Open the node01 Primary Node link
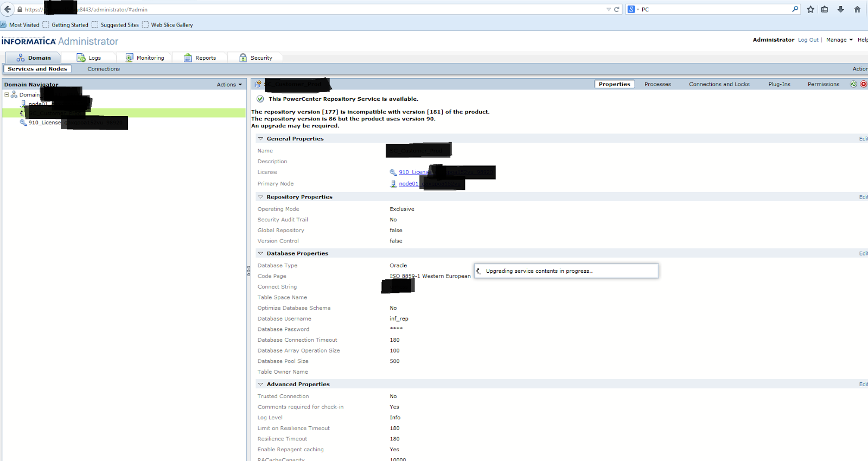This screenshot has width=868, height=461. click(x=409, y=184)
